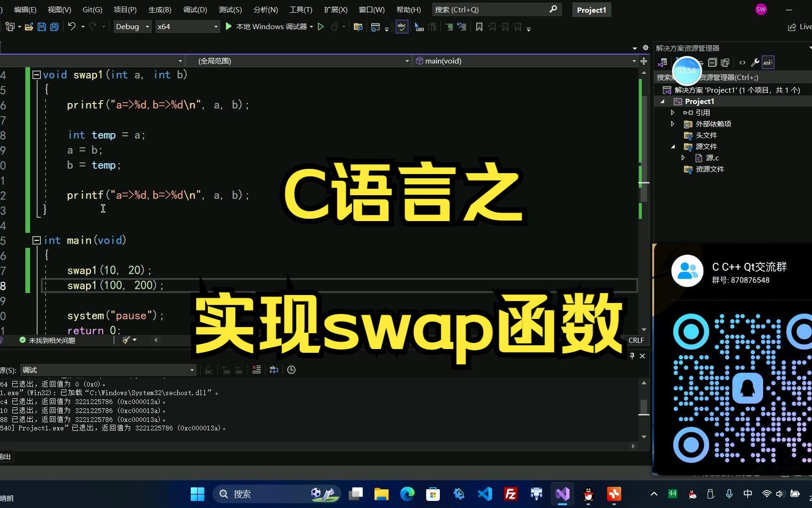The height and width of the screenshot is (508, 812).
Task: Toggle the abc spell checker icon
Action: (401, 27)
